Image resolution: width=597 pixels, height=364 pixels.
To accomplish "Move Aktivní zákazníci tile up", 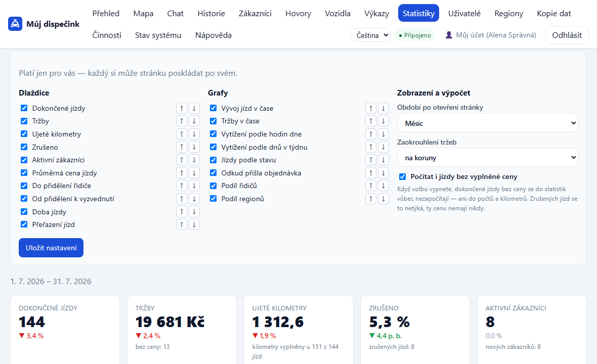I will tap(182, 160).
